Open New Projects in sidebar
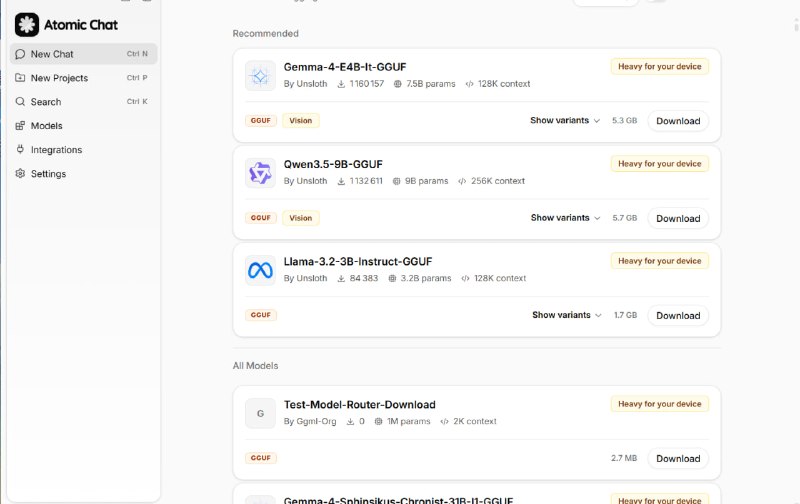Viewport: 800px width, 504px height. pos(83,78)
